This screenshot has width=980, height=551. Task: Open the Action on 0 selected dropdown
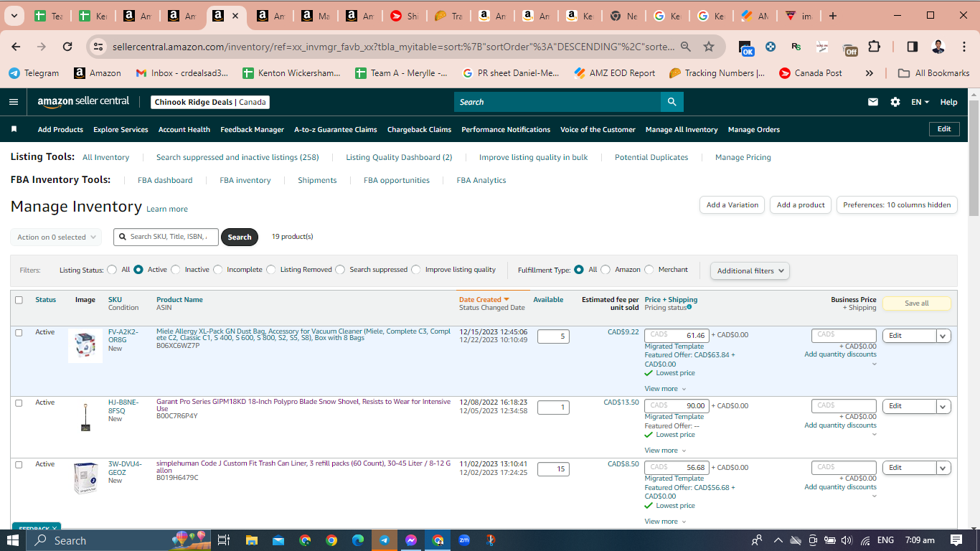coord(56,237)
